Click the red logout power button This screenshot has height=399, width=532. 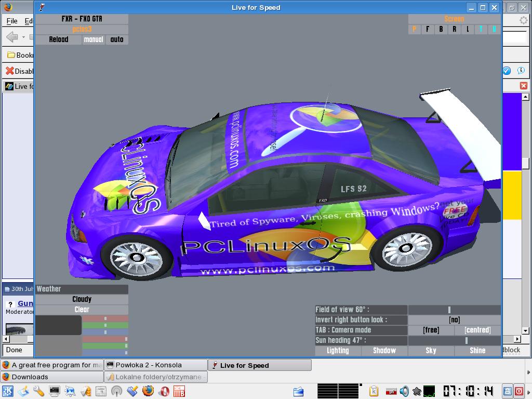(x=519, y=391)
